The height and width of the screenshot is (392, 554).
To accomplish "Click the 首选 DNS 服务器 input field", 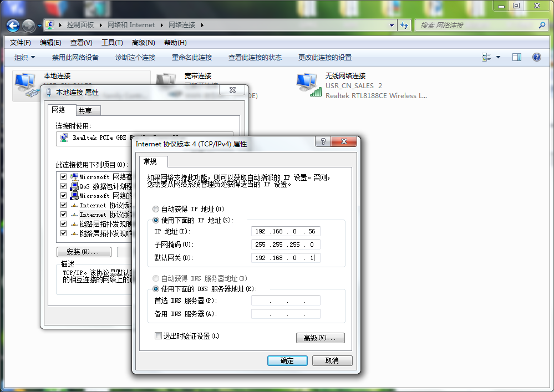I will click(286, 301).
